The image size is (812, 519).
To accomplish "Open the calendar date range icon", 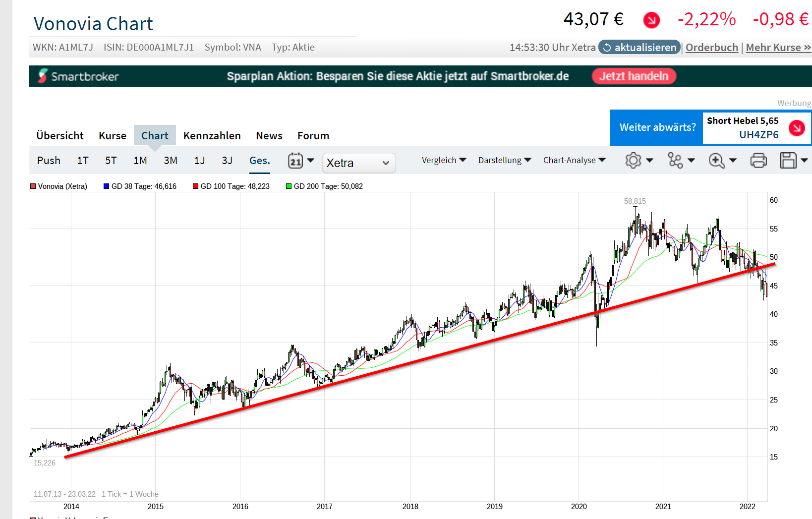I will tap(295, 161).
